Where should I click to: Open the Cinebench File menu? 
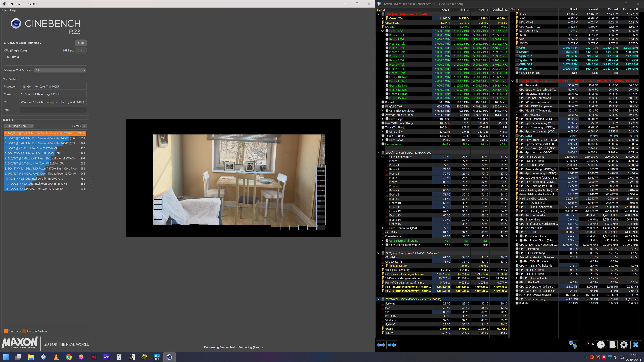(x=5, y=10)
